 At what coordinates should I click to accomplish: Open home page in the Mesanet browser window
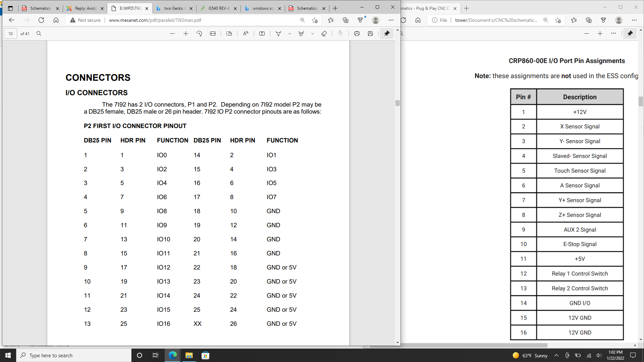coord(56,20)
